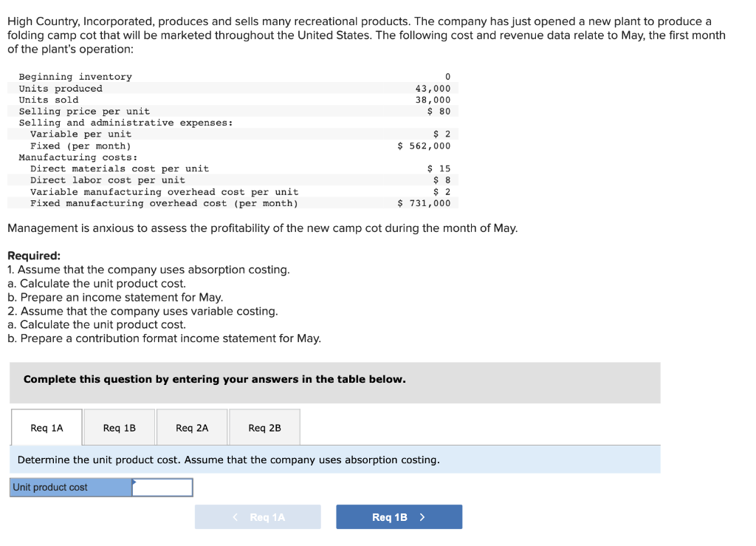Click the Direct materials cost $ 15 value

(439, 168)
